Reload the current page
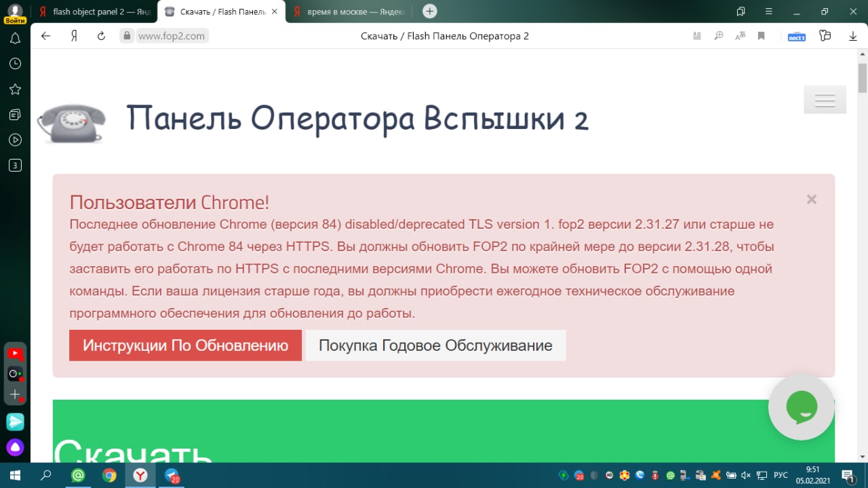Screen dimensions: 868x488 101,36
